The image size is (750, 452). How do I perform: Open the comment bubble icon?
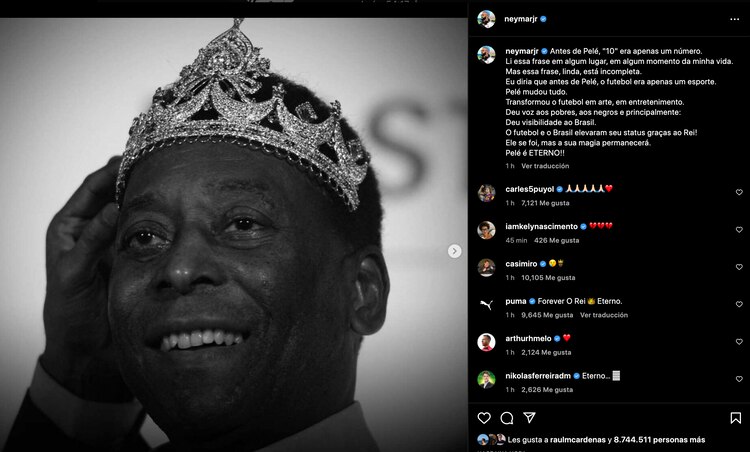point(507,418)
